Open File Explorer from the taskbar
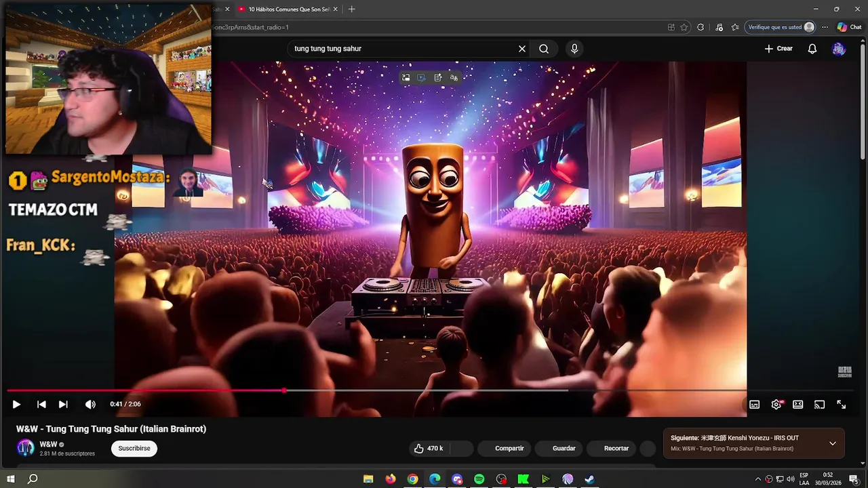Screen dimensions: 868x488 click(368, 479)
